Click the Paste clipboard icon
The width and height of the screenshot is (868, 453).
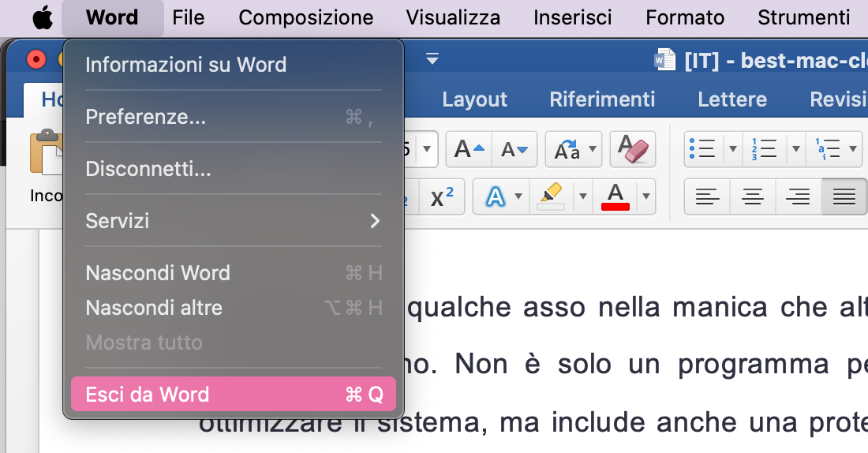[x=47, y=152]
